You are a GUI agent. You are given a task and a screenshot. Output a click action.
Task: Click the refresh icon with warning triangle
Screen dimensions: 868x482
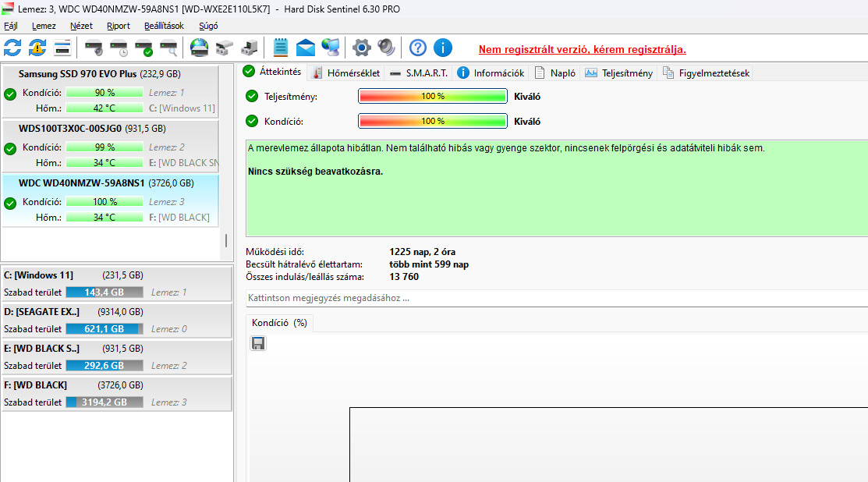37,48
